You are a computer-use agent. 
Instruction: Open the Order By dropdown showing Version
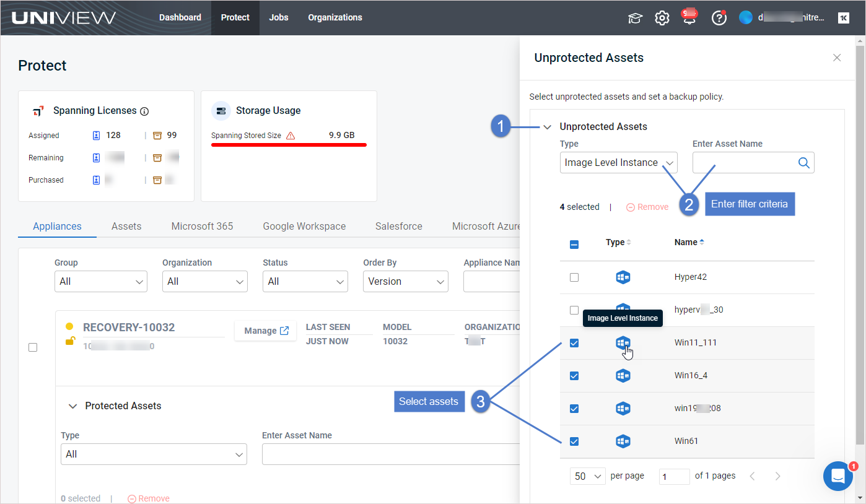coord(406,281)
